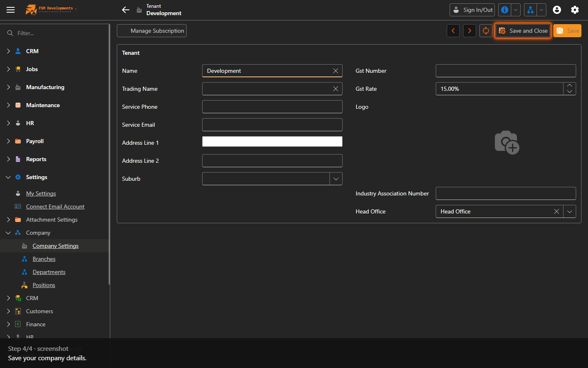This screenshot has height=368, width=588.
Task: Clear the Name field with X
Action: [x=336, y=71]
